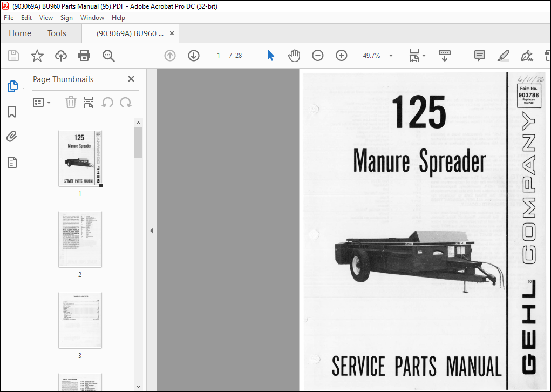Add the document to starred files
The image size is (551, 392).
(x=37, y=56)
